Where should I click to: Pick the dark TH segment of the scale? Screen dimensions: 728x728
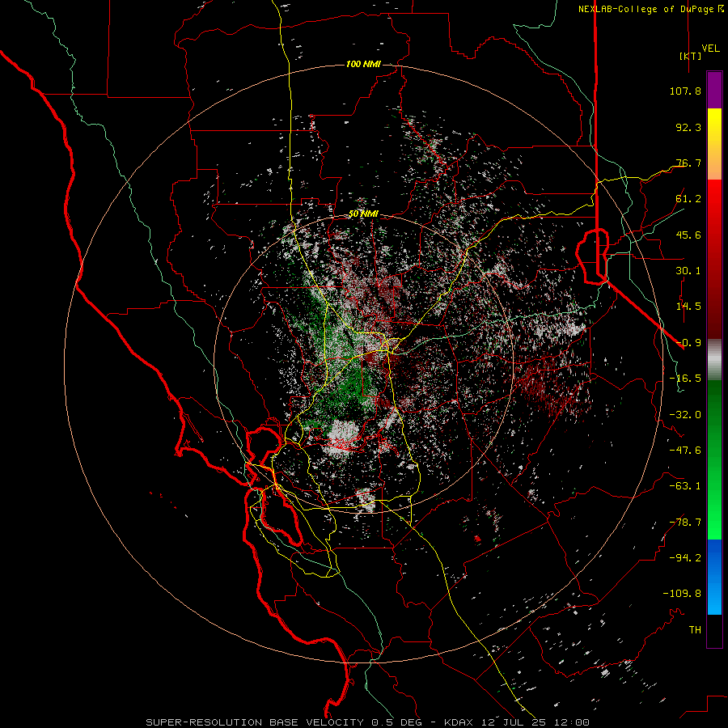tap(714, 631)
